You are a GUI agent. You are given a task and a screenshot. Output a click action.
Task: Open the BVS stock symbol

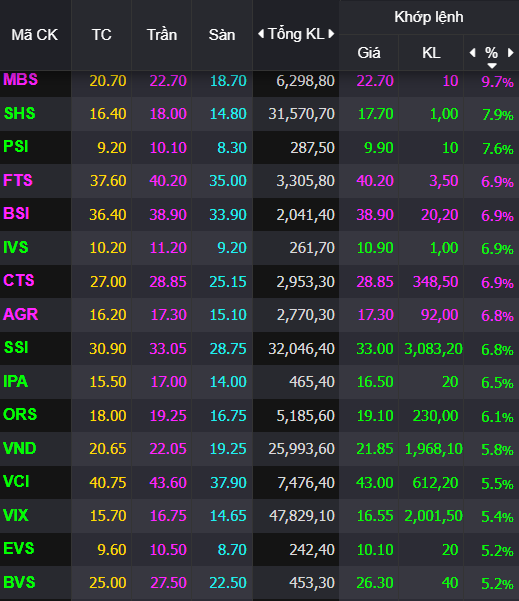click(x=19, y=582)
